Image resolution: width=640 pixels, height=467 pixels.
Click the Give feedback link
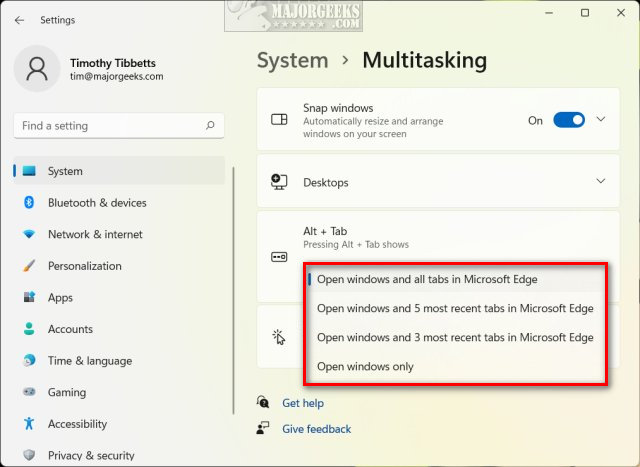click(316, 429)
